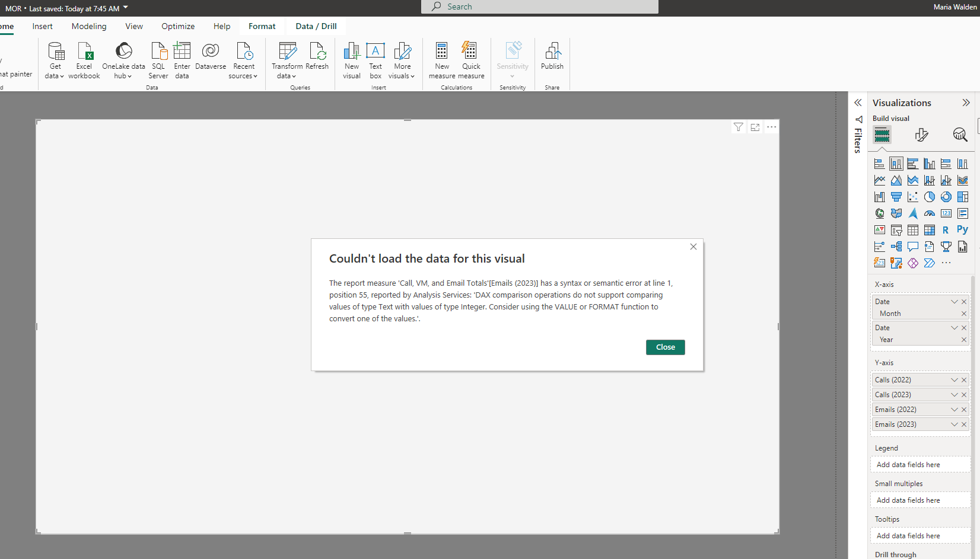Choose the Python visual icon
The image size is (980, 559).
coord(963,230)
